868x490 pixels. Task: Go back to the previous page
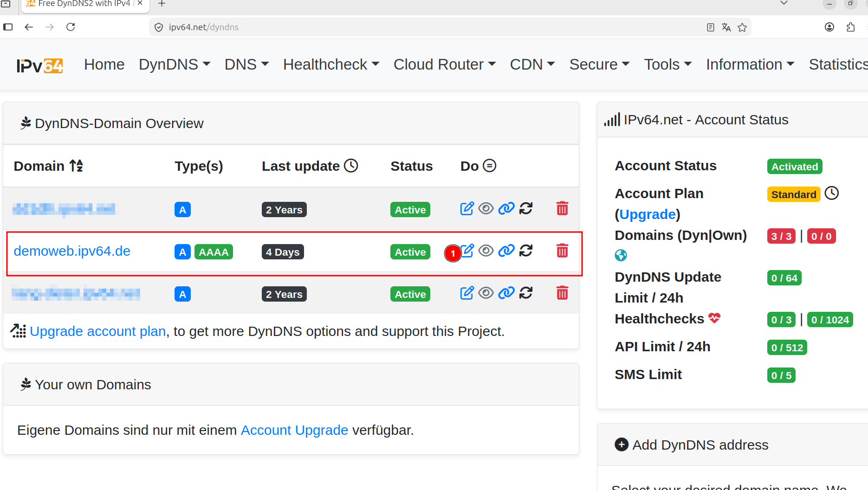tap(29, 27)
